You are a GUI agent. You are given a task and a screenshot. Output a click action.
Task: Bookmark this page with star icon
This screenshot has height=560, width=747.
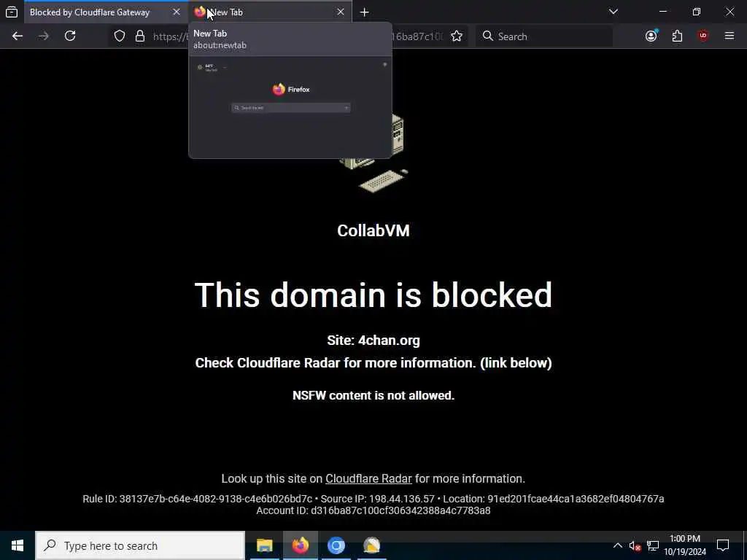457,36
